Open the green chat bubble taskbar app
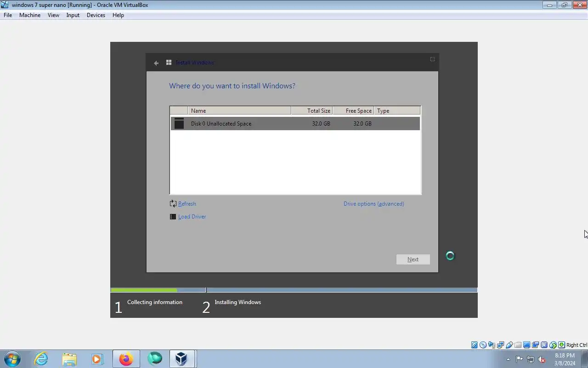588x368 pixels. coord(155,359)
